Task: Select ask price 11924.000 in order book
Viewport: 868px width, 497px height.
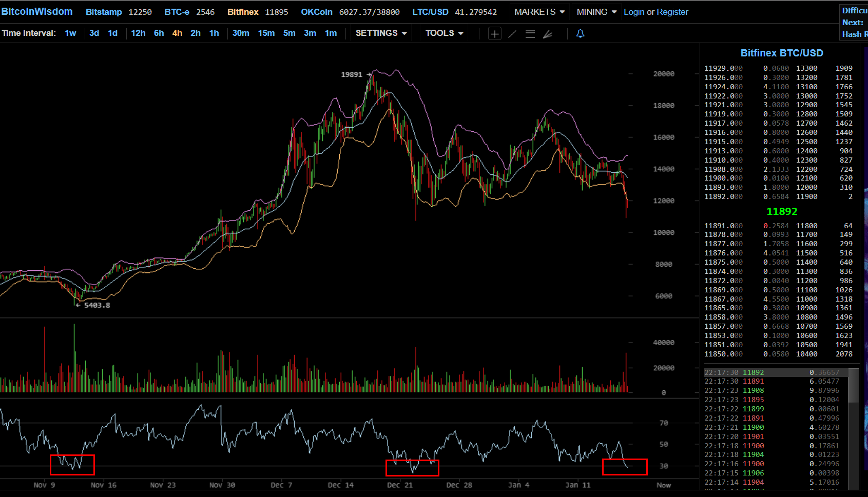Action: click(x=723, y=87)
